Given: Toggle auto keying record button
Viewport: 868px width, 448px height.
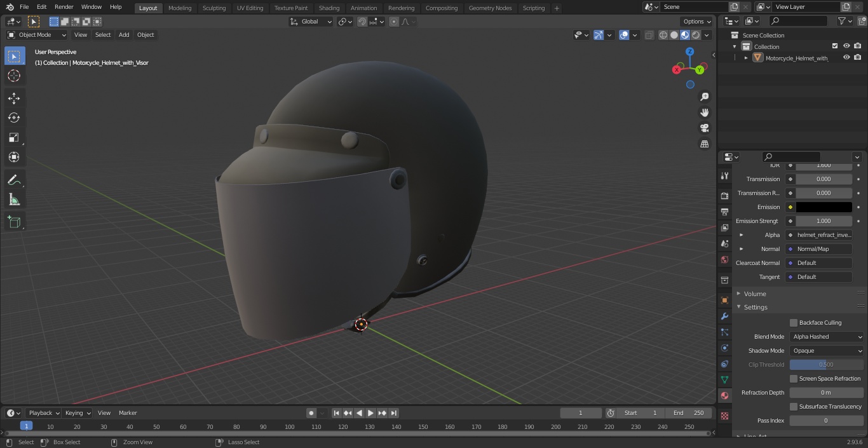Looking at the screenshot, I should click(x=311, y=413).
